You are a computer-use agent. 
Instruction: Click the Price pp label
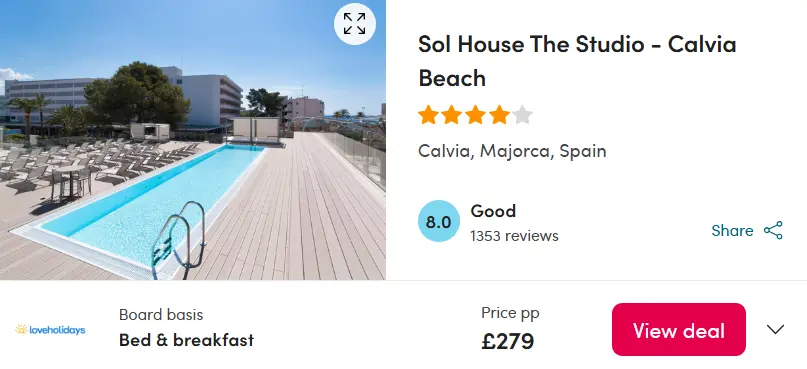click(510, 312)
